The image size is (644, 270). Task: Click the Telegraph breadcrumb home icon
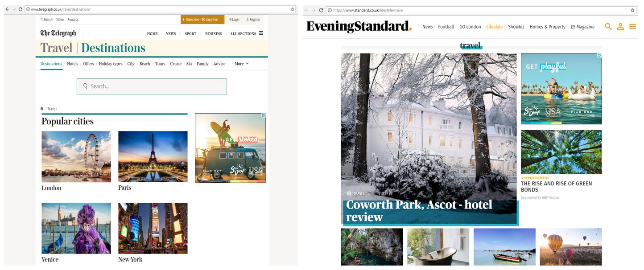tap(42, 109)
